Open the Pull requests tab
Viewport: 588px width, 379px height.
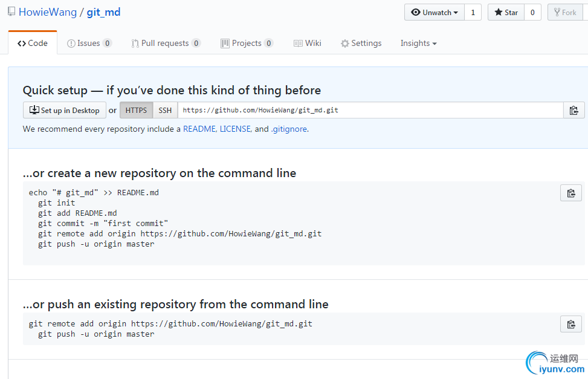pos(166,43)
